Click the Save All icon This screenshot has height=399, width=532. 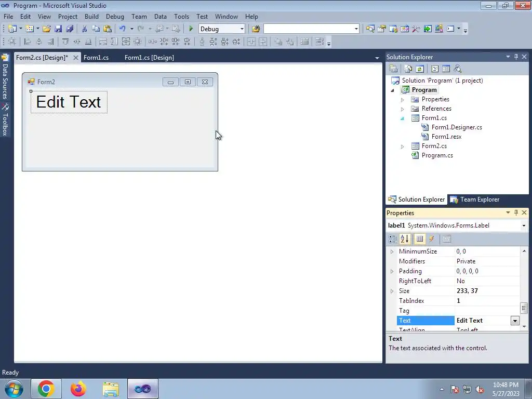[70, 29]
